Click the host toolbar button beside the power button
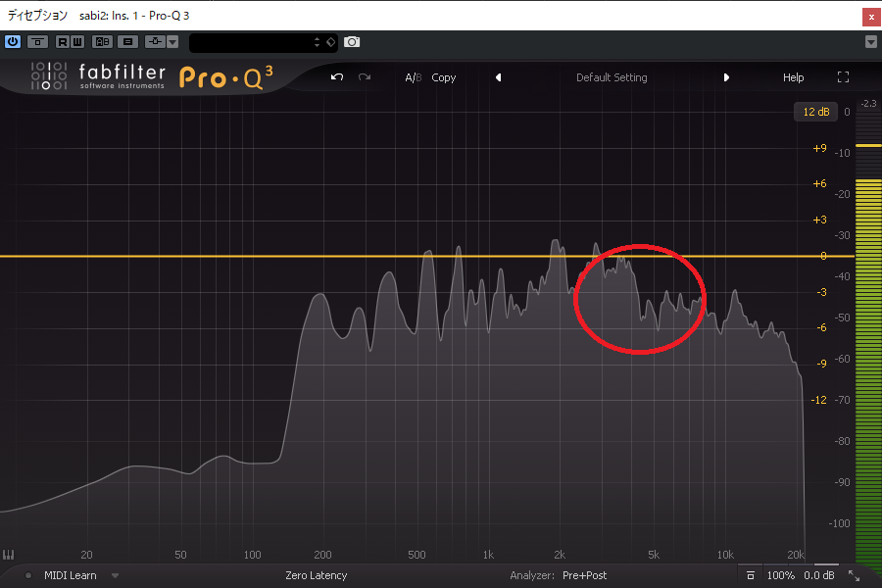 (x=37, y=41)
